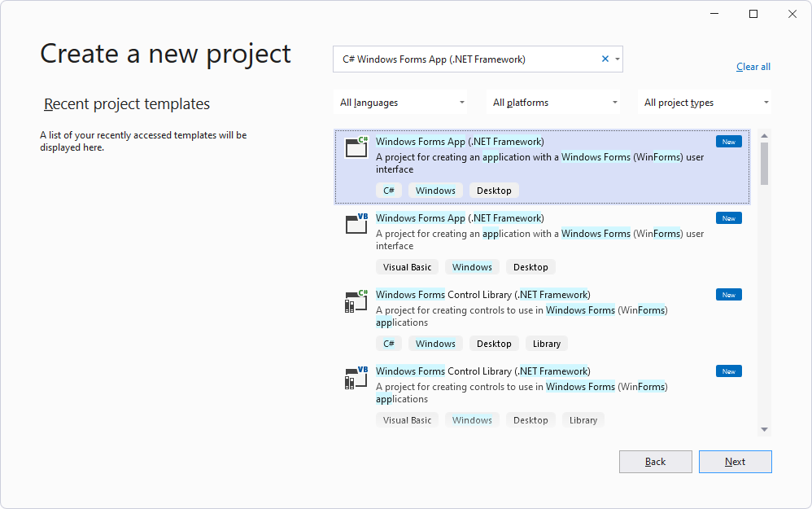Open the All project types dropdown

pos(705,102)
